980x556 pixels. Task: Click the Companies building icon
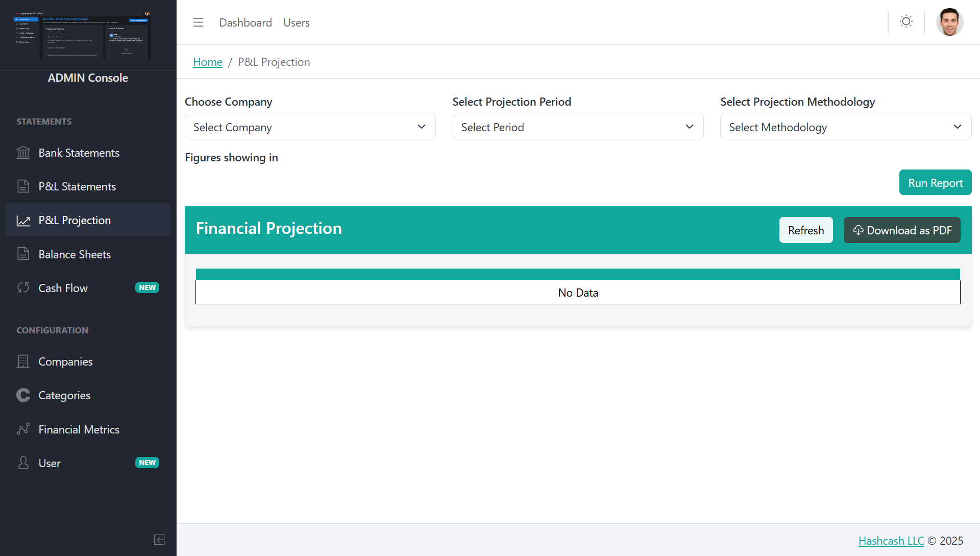[x=23, y=361]
